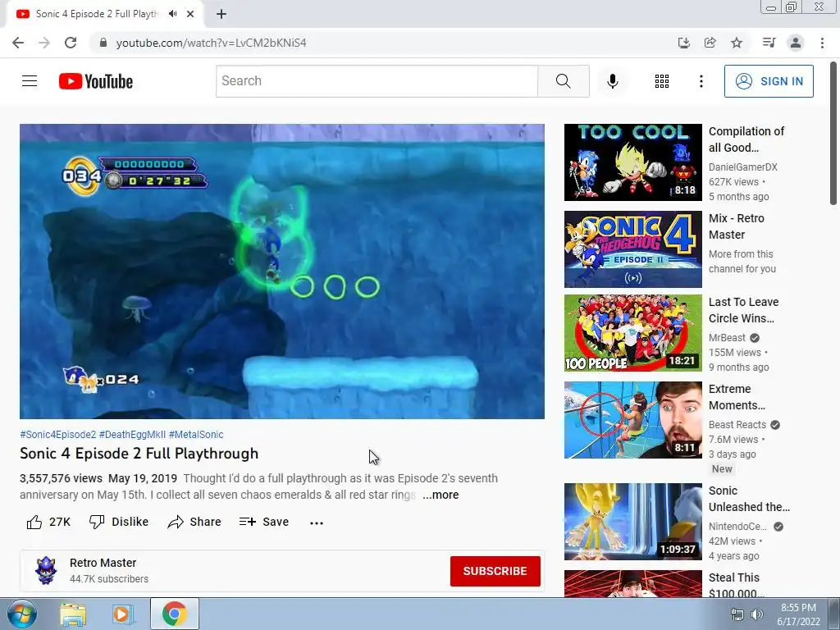840x630 pixels.
Task: Click the DanielGamerDX channel name
Action: (x=742, y=167)
